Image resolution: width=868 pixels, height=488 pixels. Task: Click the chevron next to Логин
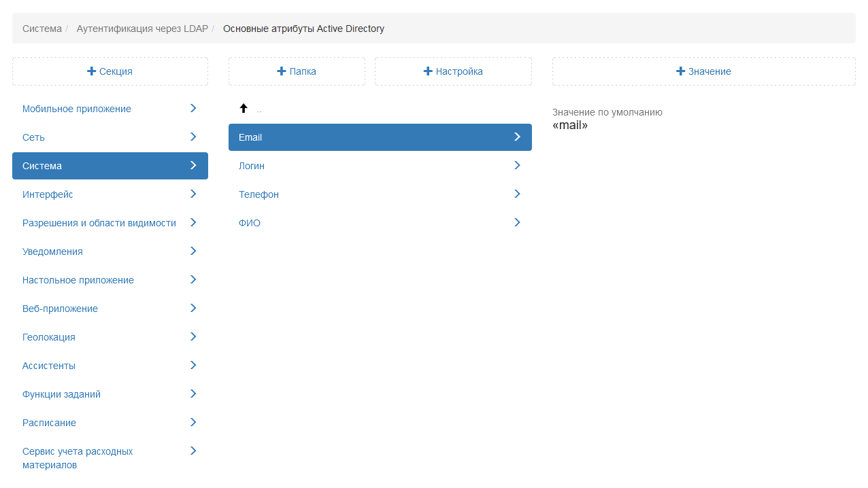pyautogui.click(x=517, y=166)
